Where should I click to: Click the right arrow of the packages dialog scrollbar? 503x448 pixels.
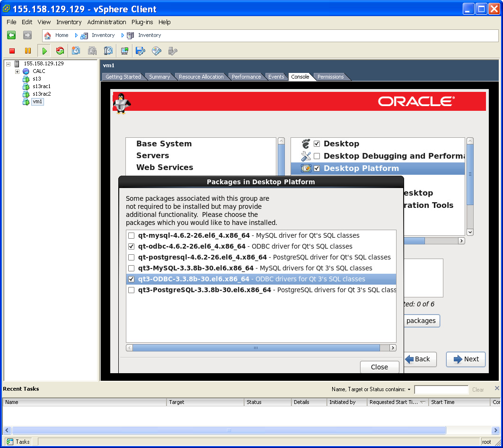coord(393,348)
